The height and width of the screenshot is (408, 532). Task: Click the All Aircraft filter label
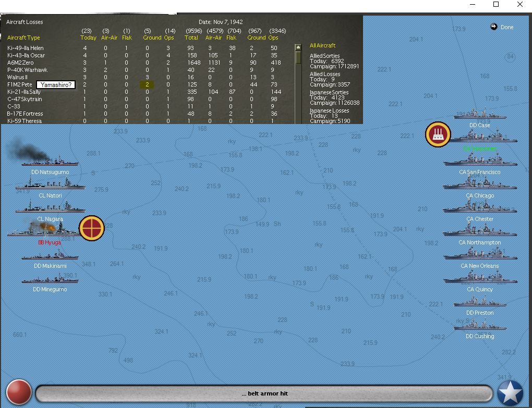pos(322,45)
